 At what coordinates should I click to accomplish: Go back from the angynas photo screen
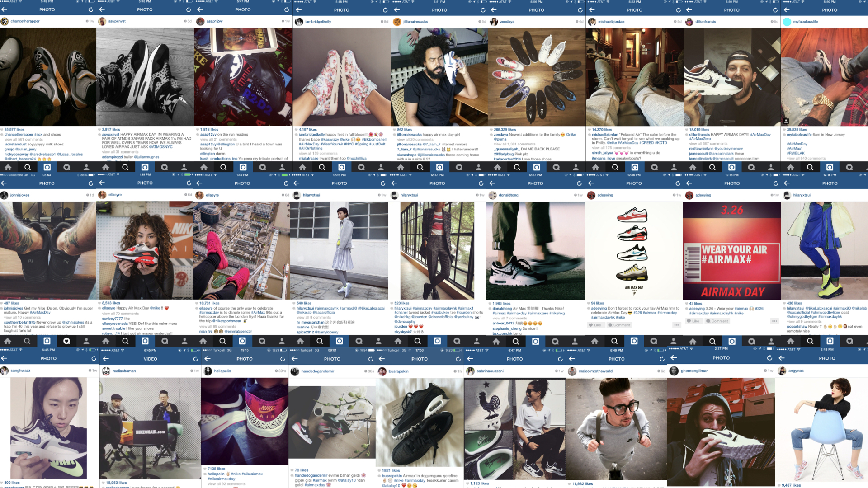(782, 358)
